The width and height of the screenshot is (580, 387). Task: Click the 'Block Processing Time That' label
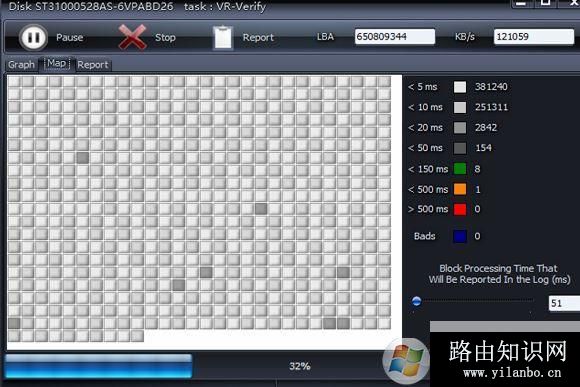498,268
